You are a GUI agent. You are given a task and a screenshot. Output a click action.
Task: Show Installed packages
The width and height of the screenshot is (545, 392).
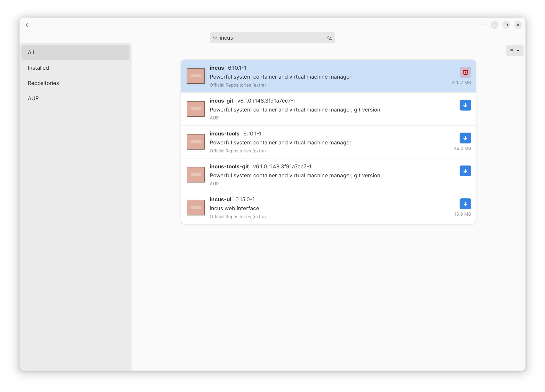(75, 68)
